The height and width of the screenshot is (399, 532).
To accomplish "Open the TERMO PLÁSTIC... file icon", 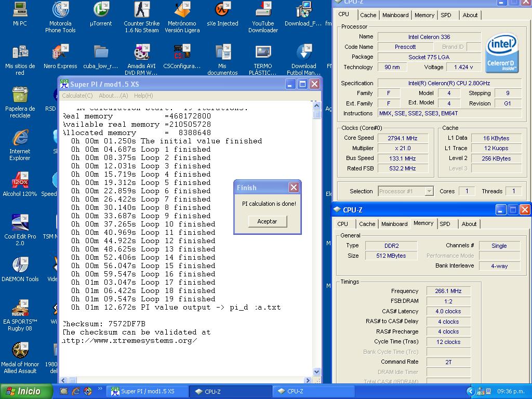I will click(x=263, y=59).
